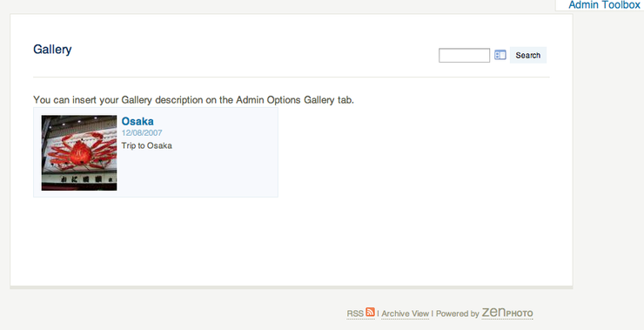The image size is (644, 330).
Task: Click the orange RSS feed icon
Action: 370,312
